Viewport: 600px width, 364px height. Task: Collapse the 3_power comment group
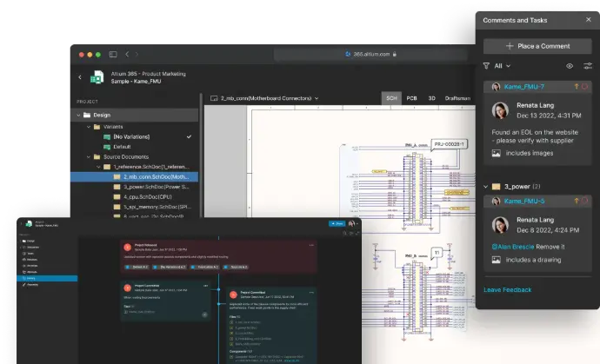pos(485,187)
